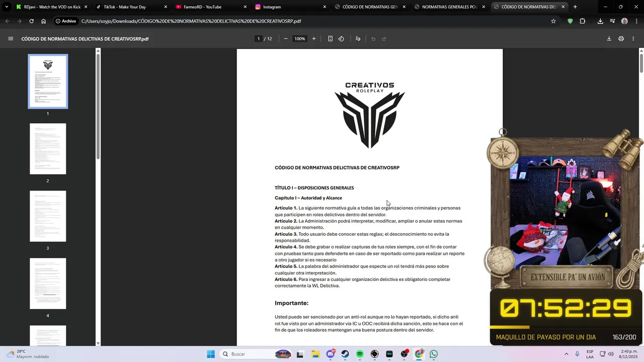The image size is (644, 362).
Task: Go to browser home page
Action: click(44, 21)
